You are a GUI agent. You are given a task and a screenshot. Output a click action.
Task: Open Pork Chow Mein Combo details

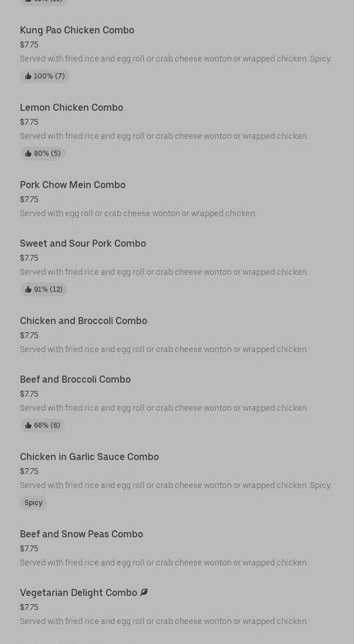73,185
